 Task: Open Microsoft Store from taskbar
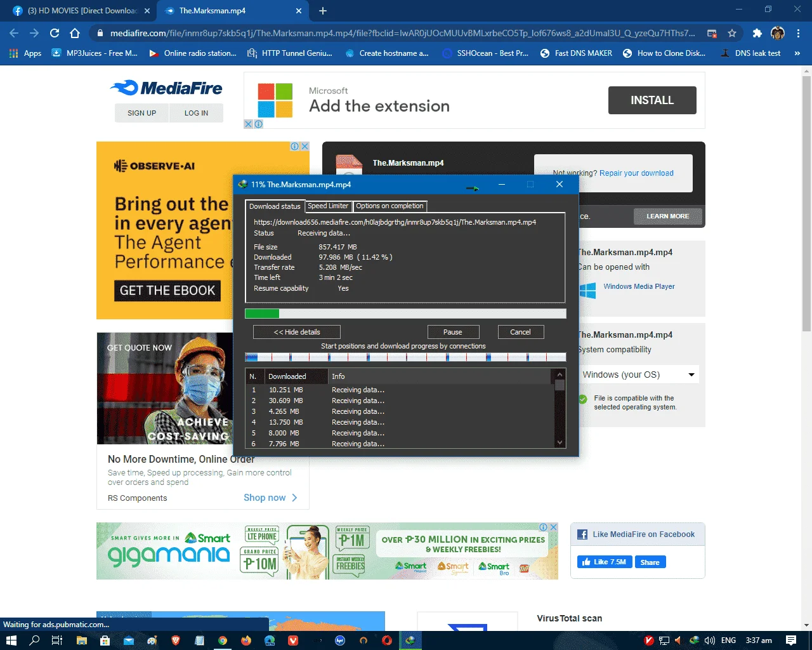pyautogui.click(x=105, y=640)
